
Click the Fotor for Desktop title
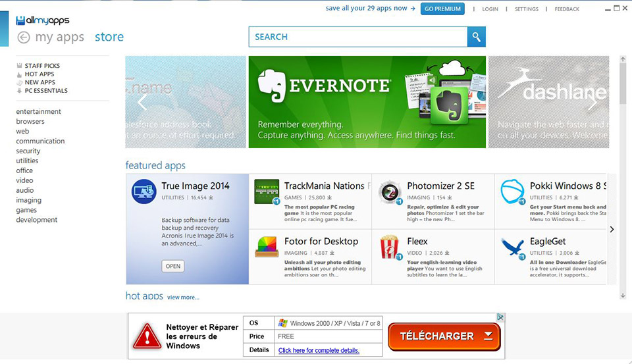321,241
